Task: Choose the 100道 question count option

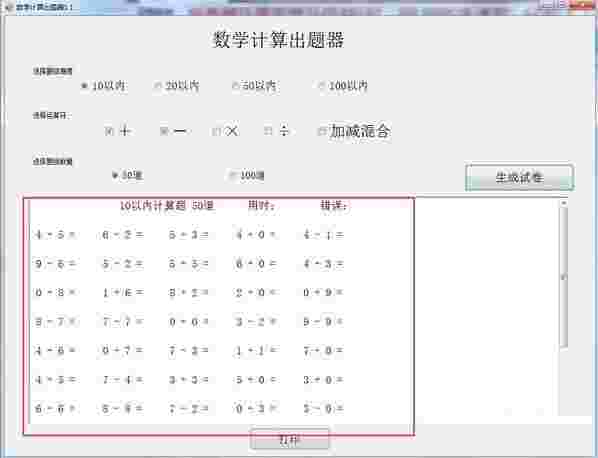Action: tap(246, 175)
